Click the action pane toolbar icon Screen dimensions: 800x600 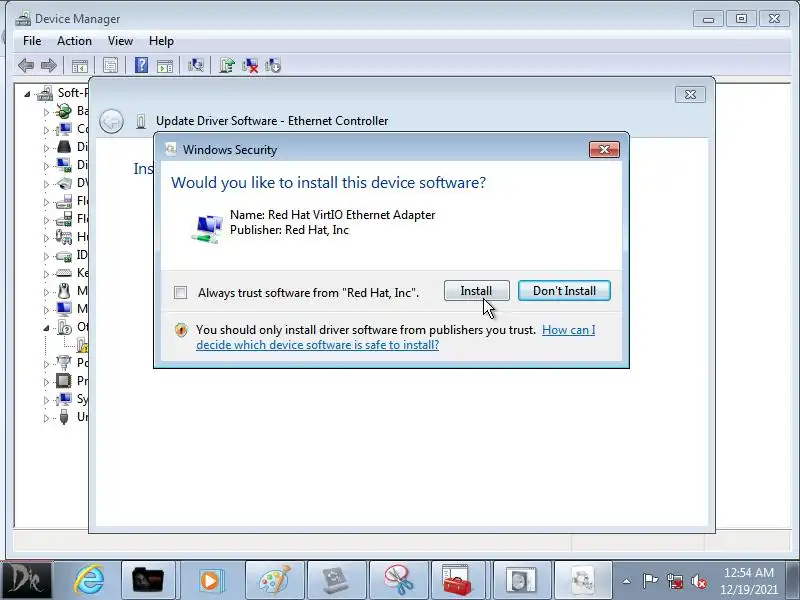pyautogui.click(x=165, y=65)
